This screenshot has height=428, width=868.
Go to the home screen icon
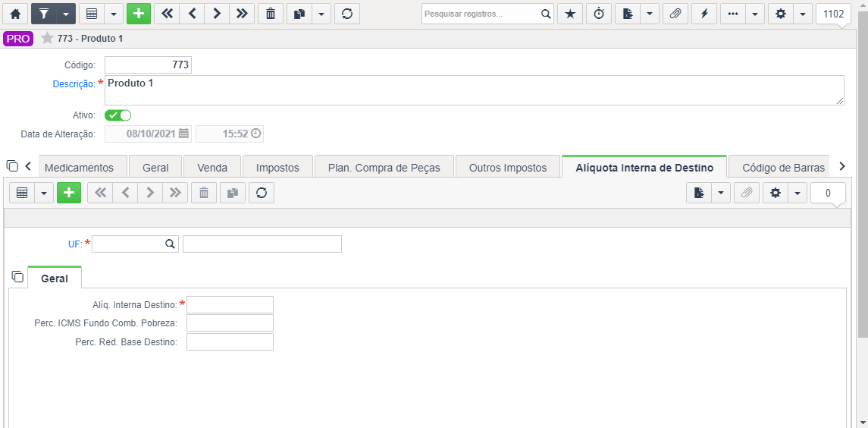[15, 14]
